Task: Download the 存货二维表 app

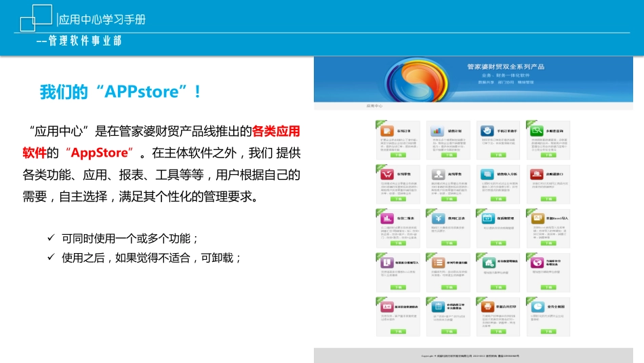Action: [x=398, y=243]
